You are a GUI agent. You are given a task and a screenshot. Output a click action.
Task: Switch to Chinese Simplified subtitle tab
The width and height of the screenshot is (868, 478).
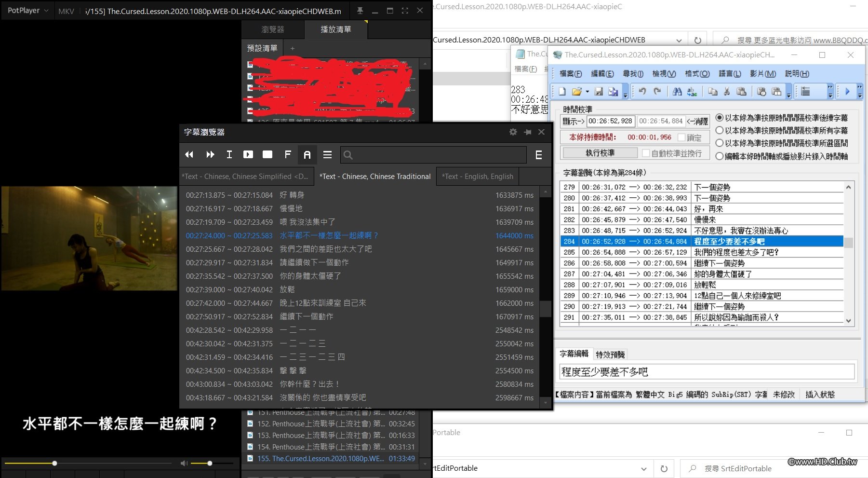coord(246,177)
